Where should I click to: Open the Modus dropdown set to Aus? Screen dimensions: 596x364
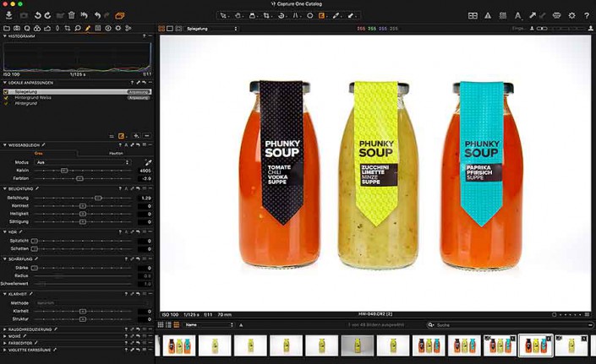(x=82, y=162)
